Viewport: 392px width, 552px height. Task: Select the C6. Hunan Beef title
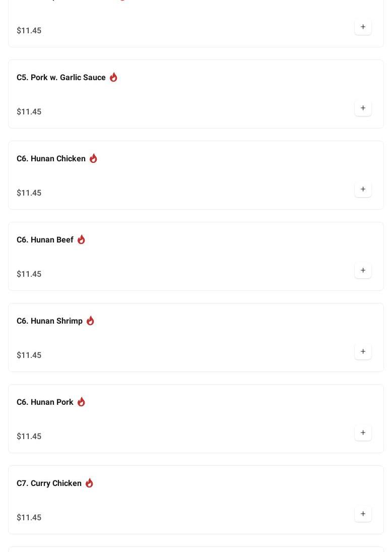coord(45,240)
